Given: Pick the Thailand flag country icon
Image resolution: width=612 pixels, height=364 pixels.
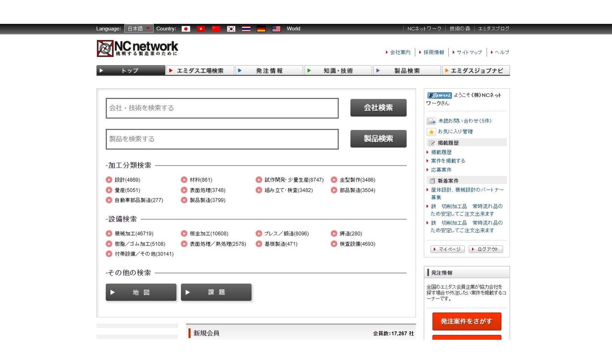Looking at the screenshot, I should 246,29.
